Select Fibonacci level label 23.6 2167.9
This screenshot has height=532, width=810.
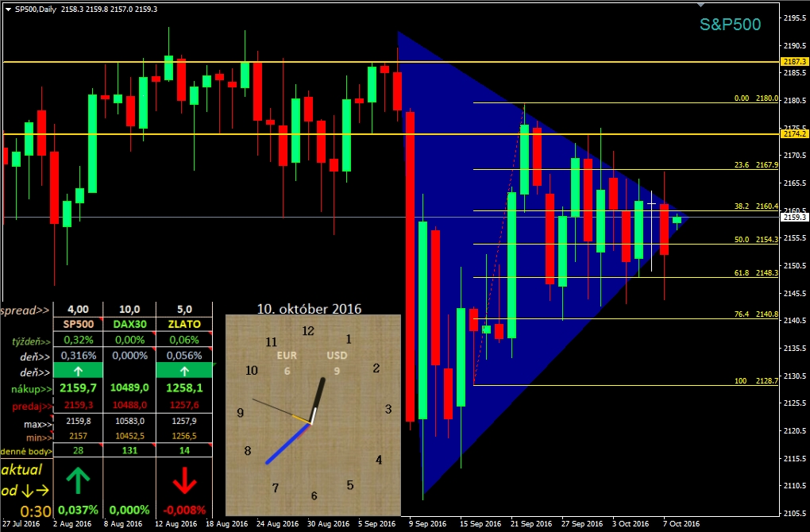[x=756, y=165]
